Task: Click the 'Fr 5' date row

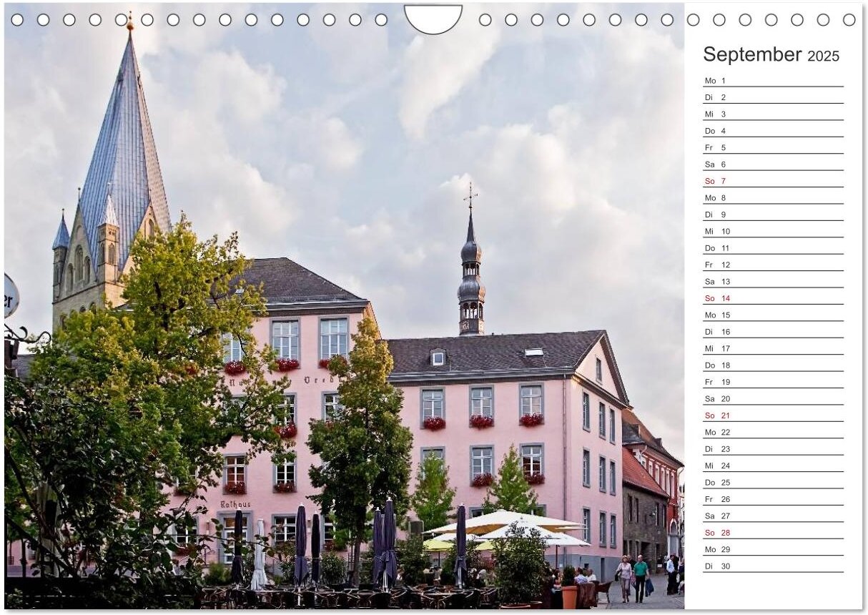Action: 773,147
